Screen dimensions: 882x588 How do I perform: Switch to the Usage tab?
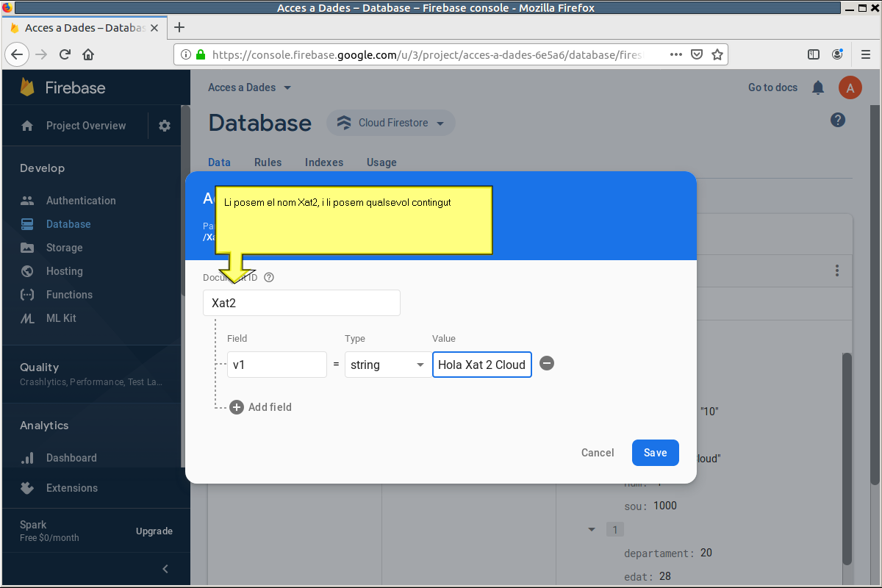coord(381,162)
